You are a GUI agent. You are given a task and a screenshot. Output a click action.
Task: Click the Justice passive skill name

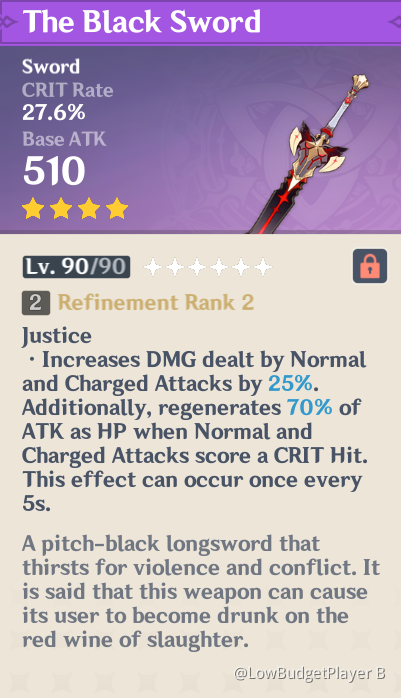coord(57,336)
